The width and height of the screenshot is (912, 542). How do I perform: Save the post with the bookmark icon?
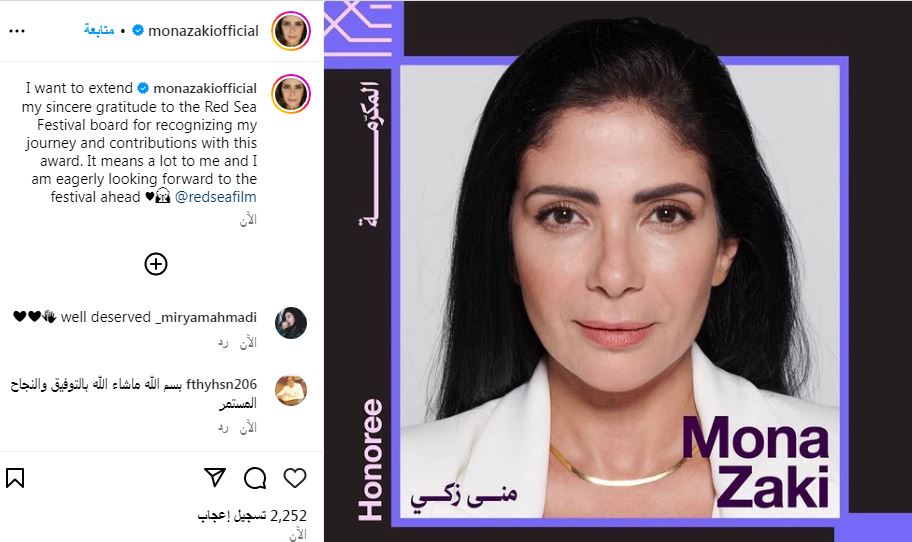[15, 478]
